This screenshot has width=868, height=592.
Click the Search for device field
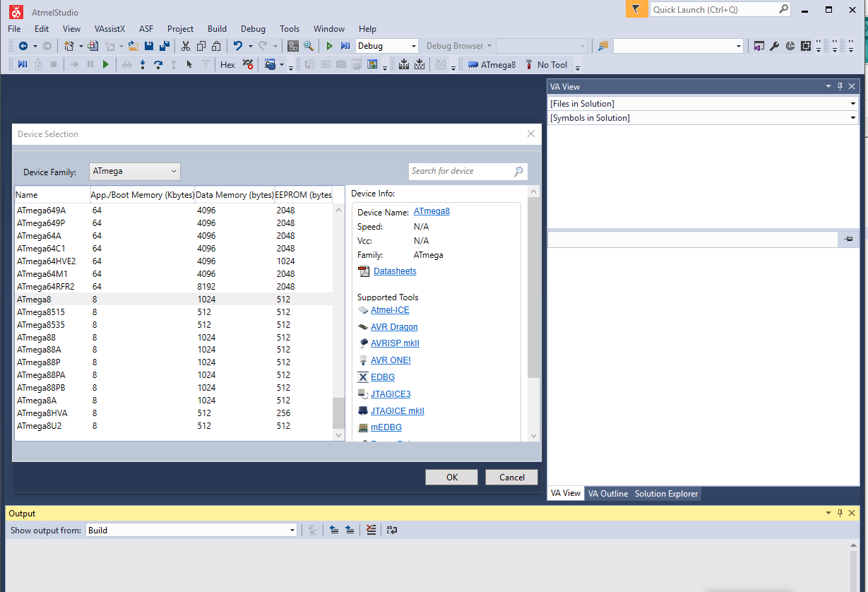pos(461,171)
